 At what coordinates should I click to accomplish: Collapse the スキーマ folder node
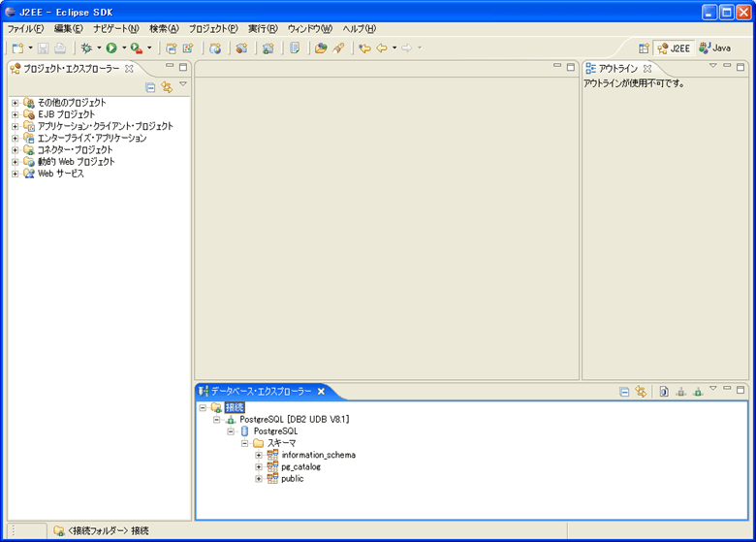tap(245, 443)
